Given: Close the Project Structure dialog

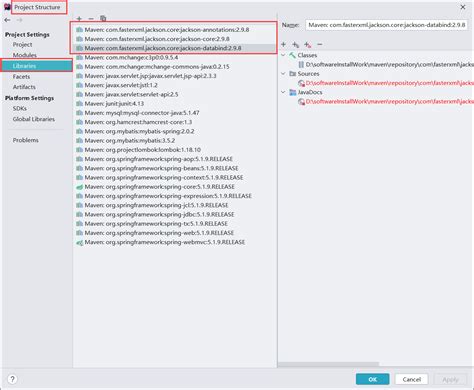Looking at the screenshot, I should point(463,7).
